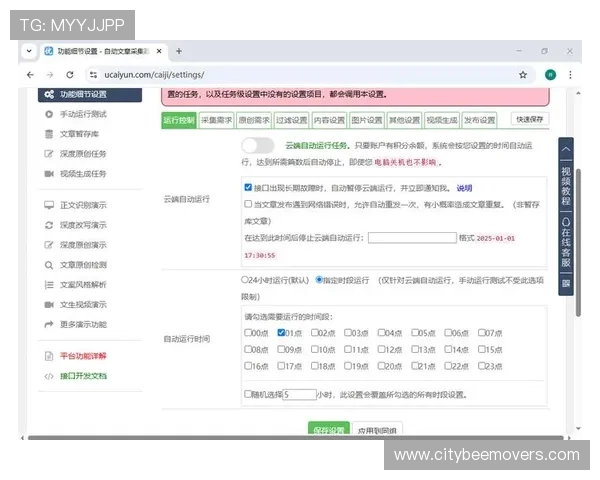Click the play icon for 手动运行测试

click(x=49, y=114)
